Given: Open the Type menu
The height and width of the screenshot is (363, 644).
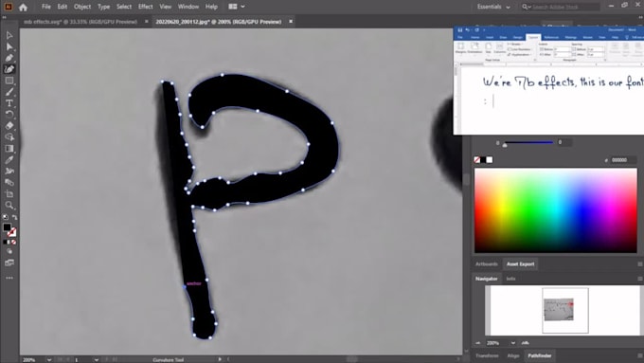Looking at the screenshot, I should (103, 7).
